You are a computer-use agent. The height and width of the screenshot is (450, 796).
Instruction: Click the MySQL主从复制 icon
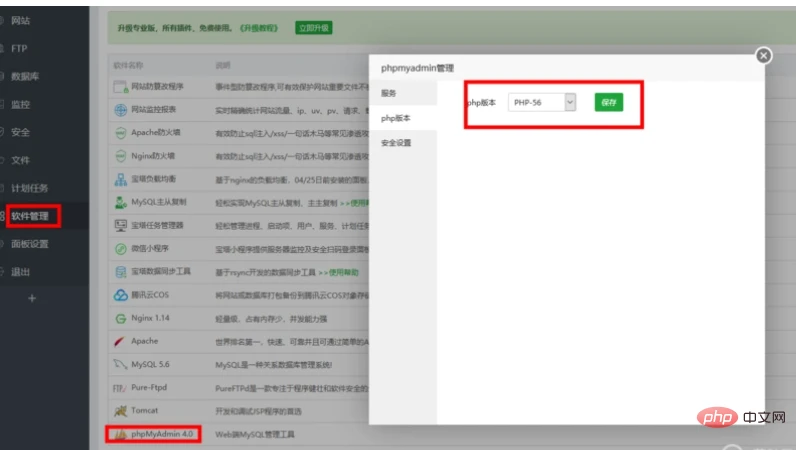click(x=120, y=202)
